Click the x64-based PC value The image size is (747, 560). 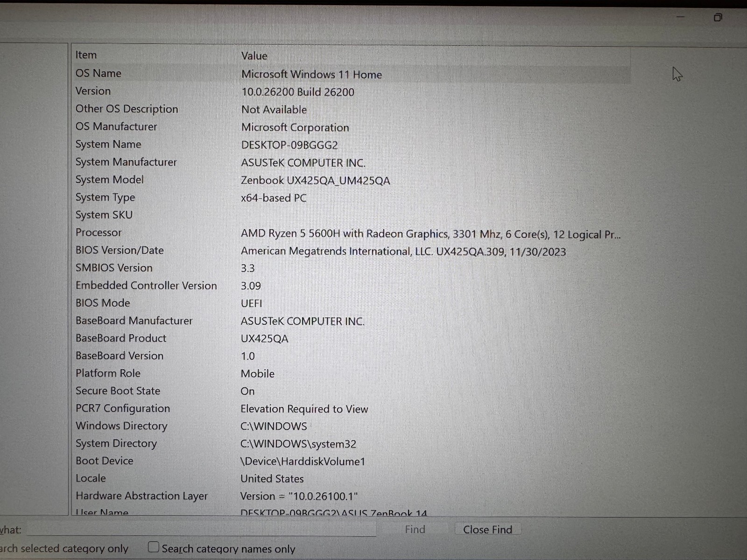pyautogui.click(x=274, y=198)
